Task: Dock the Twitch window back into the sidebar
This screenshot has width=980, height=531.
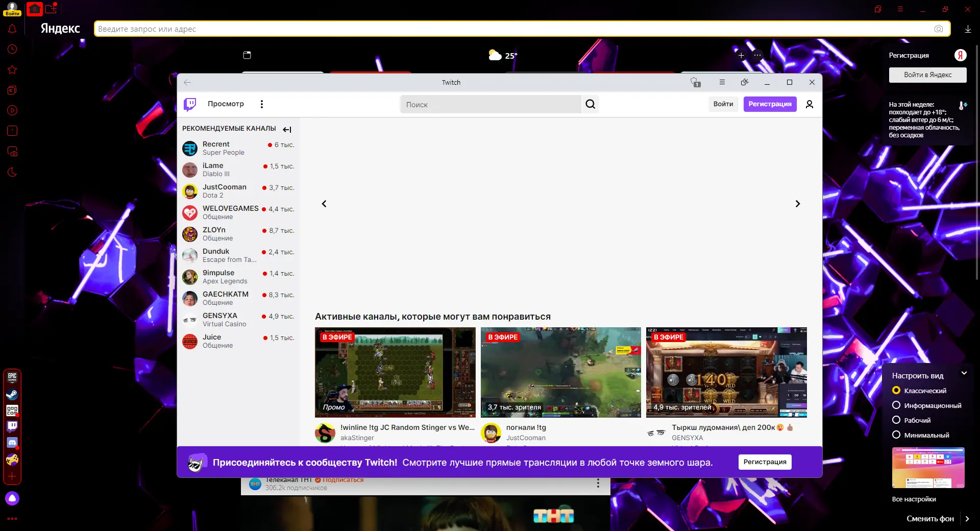Action: [745, 82]
